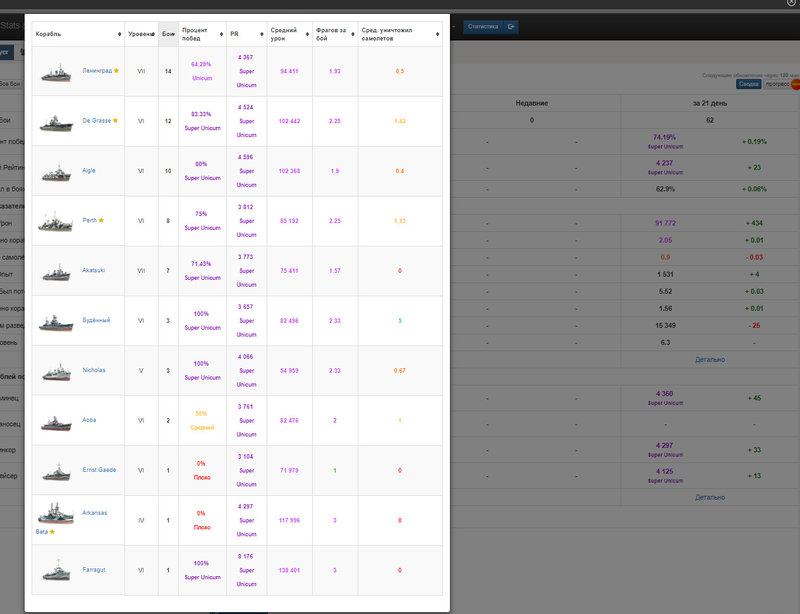The image size is (800, 614).
Task: Sort by Процент побед column arrows
Action: coord(221,34)
